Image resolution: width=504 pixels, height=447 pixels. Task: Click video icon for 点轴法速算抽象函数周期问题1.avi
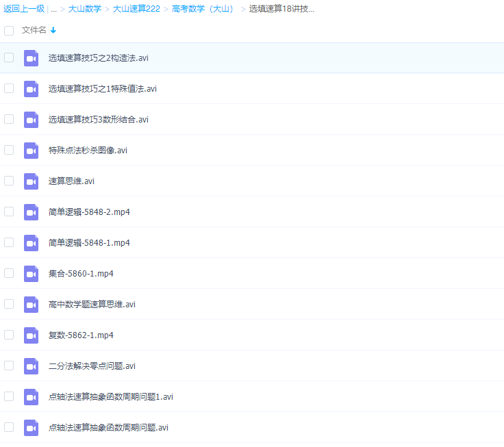pos(31,397)
